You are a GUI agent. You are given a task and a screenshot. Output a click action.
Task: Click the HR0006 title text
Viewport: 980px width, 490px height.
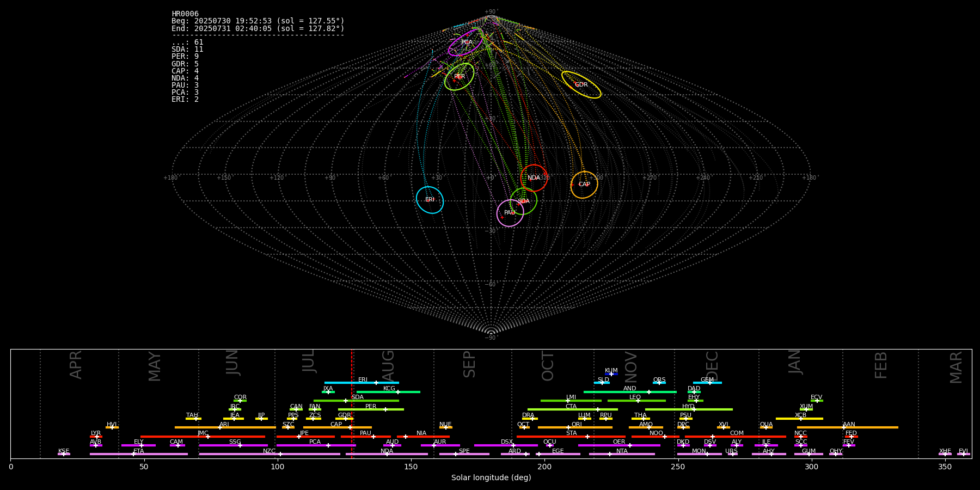coord(185,14)
